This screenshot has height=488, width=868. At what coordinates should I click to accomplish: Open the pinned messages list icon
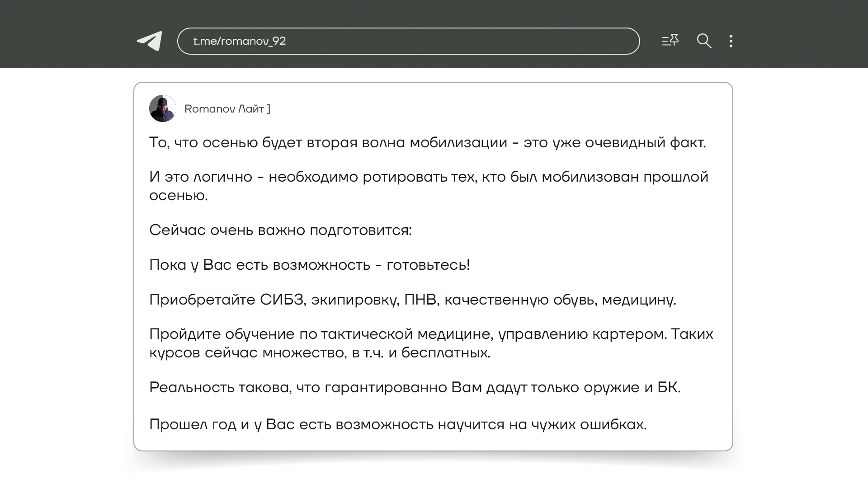pos(670,41)
